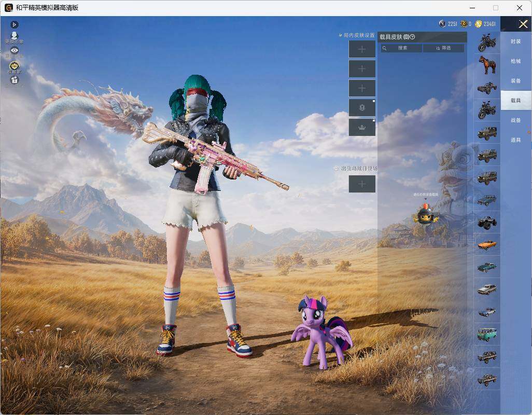
Task: Click the gold coin icon showing 23461
Action: 478,24
